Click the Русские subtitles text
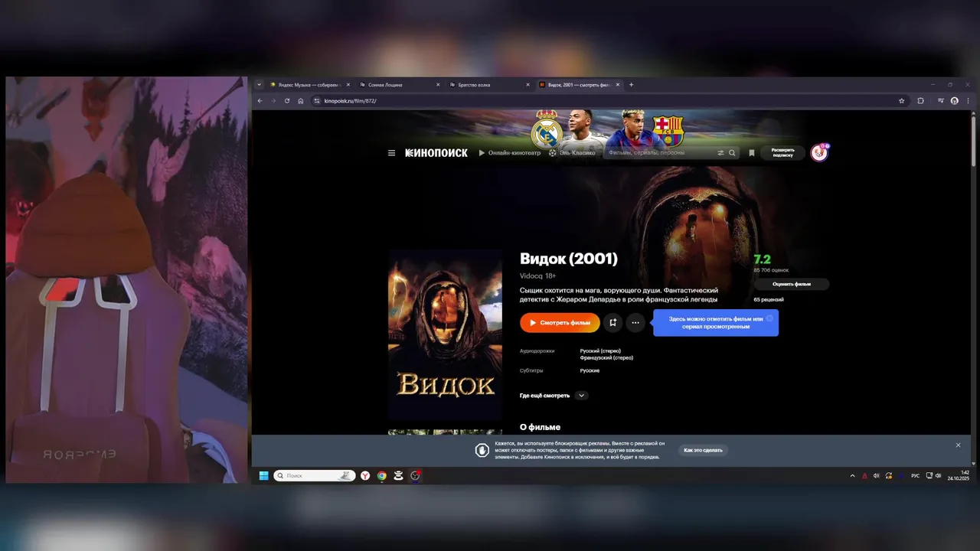Image resolution: width=980 pixels, height=551 pixels. click(x=590, y=370)
